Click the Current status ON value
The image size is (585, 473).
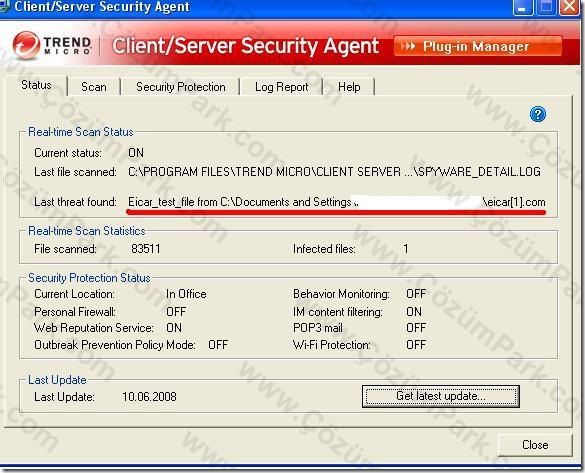(136, 153)
